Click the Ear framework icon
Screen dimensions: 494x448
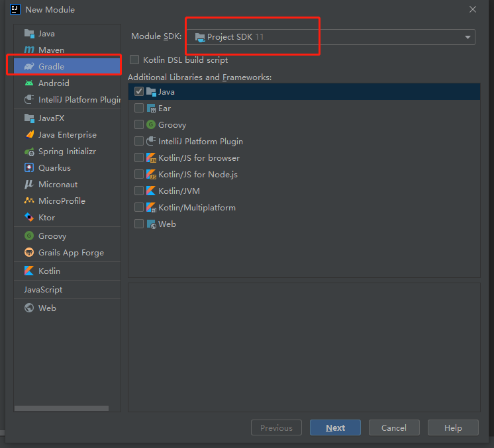coord(151,109)
